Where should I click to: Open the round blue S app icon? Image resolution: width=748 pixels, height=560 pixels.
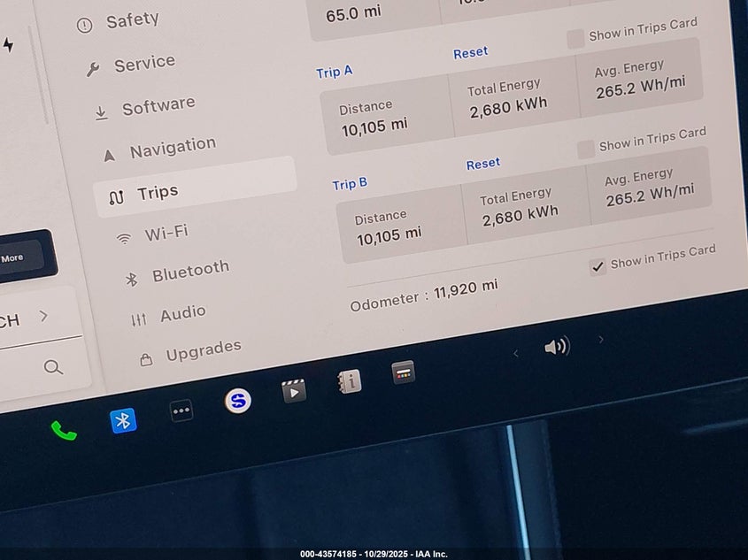point(237,401)
